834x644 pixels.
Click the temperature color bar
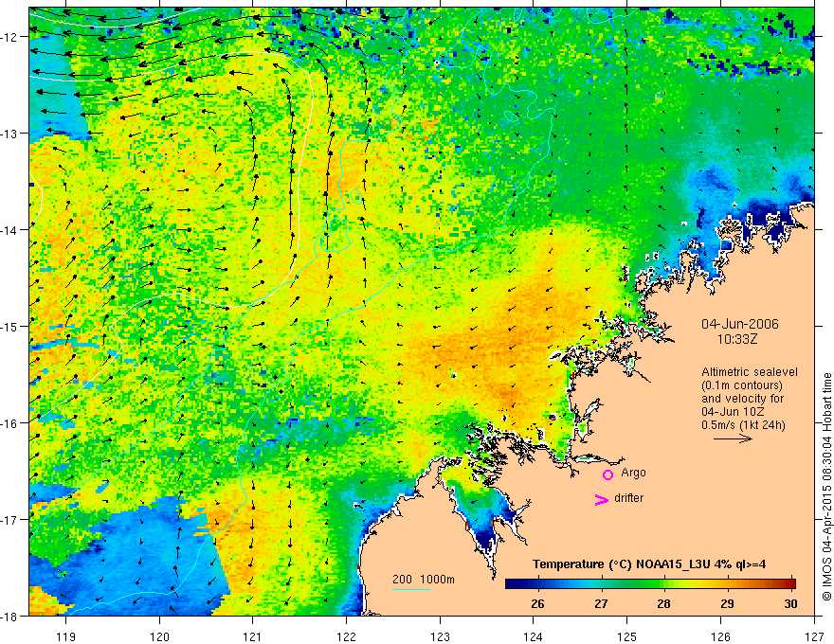[x=650, y=583]
